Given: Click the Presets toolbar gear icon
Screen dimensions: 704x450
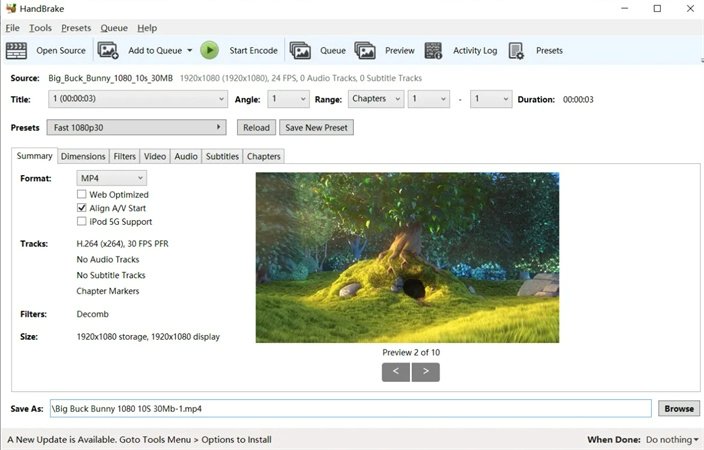Looking at the screenshot, I should [516, 51].
